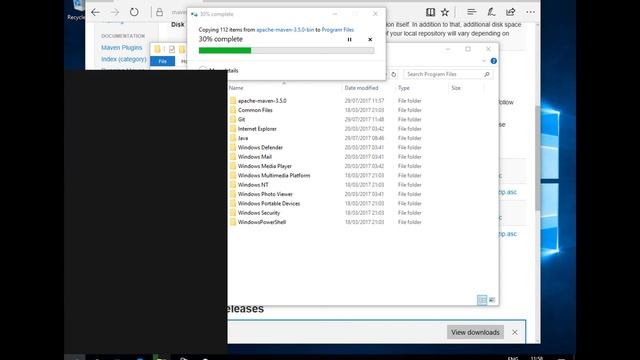Open Edge more options ellipsis menu

(x=530, y=12)
